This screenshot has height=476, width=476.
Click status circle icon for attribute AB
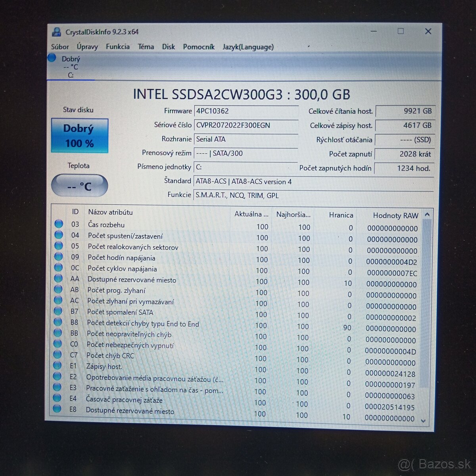click(58, 289)
